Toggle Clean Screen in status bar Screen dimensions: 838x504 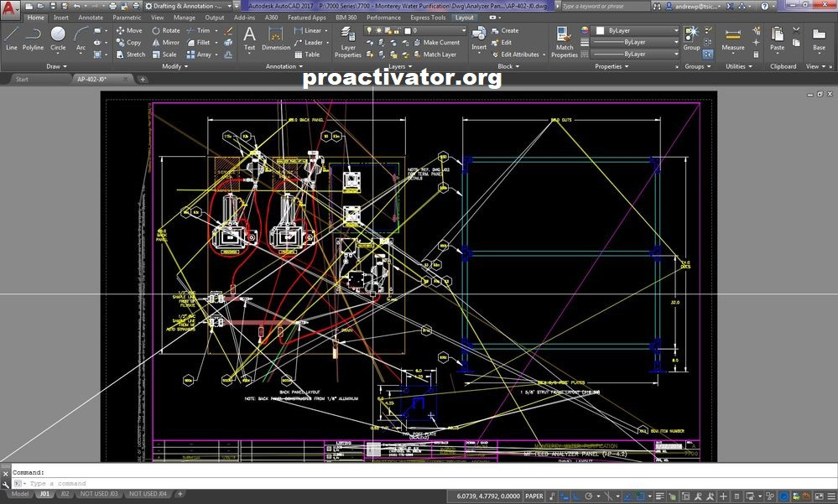(x=819, y=496)
